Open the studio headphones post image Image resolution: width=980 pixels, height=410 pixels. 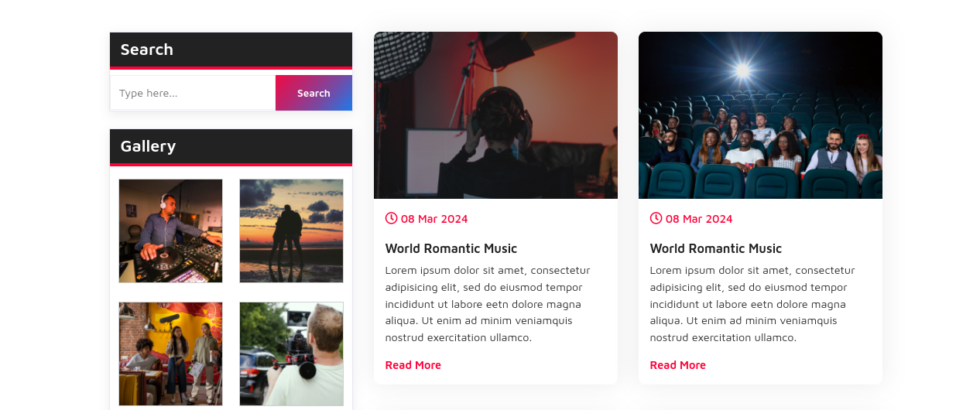pos(495,115)
